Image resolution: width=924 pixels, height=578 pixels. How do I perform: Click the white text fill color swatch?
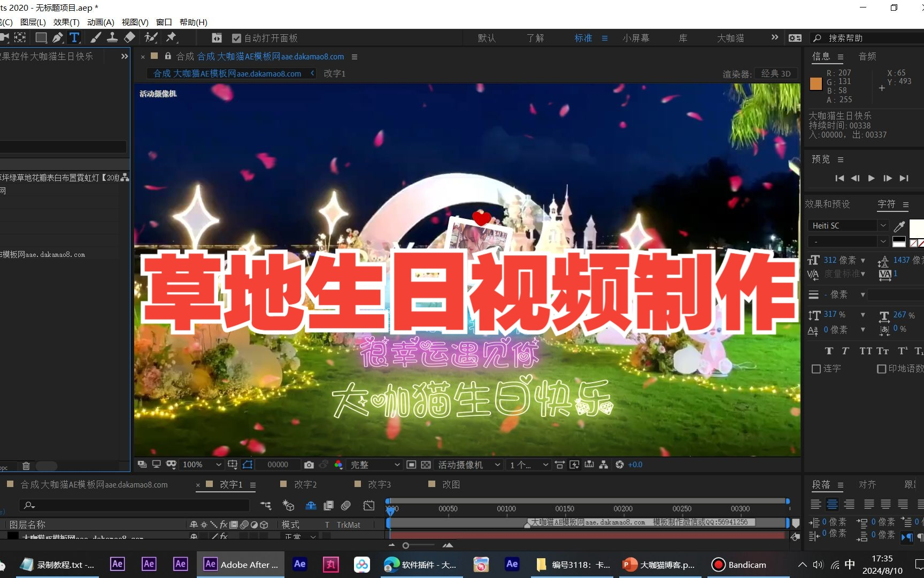click(x=917, y=227)
